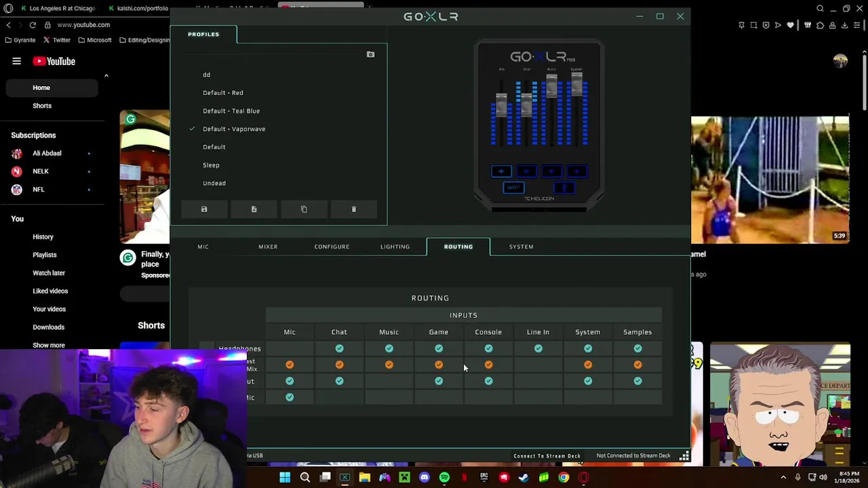Open File Explorer from the taskbar
This screenshot has height=488, width=868.
(365, 478)
